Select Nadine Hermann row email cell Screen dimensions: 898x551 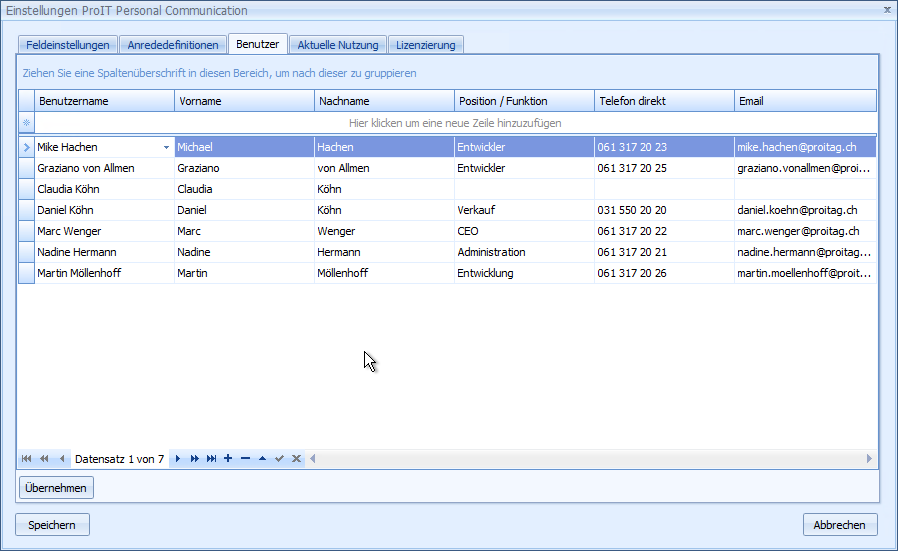804,252
